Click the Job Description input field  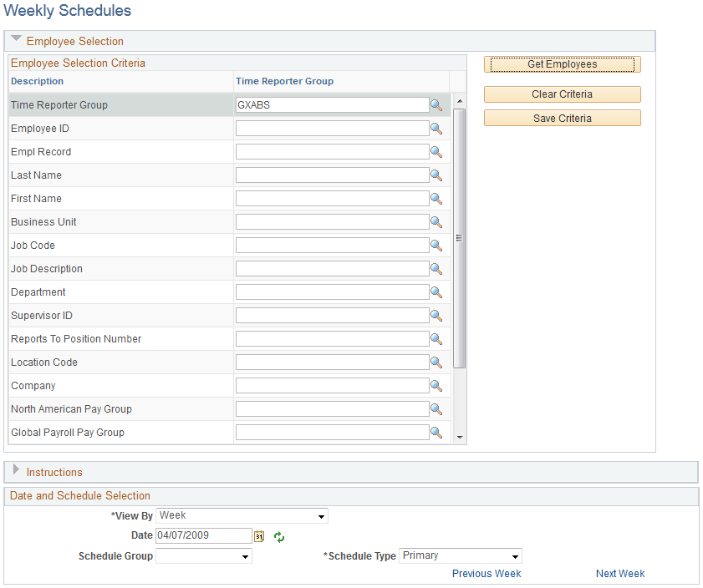[x=332, y=269]
